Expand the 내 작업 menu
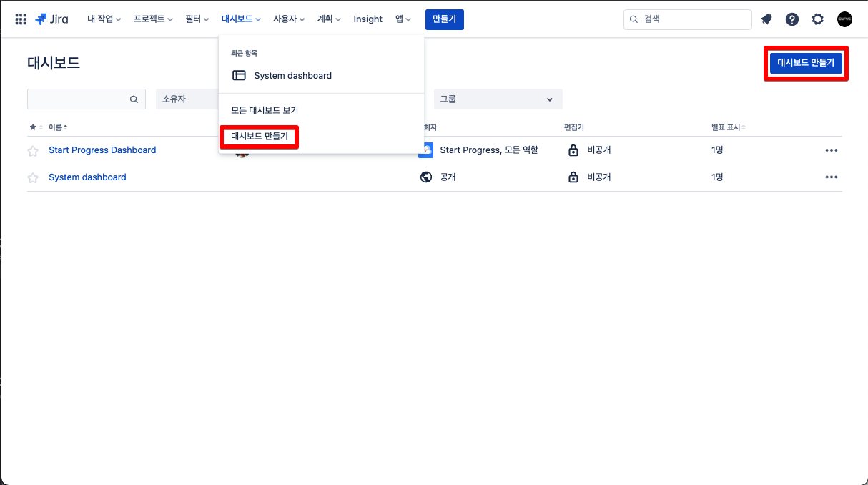The image size is (868, 485). click(104, 19)
